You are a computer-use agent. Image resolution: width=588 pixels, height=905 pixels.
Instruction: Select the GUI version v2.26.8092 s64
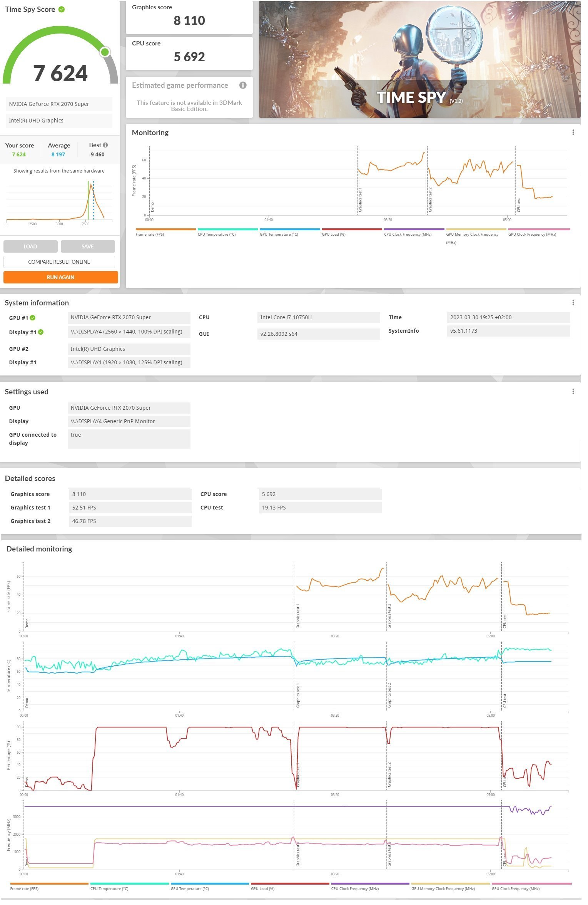click(319, 334)
